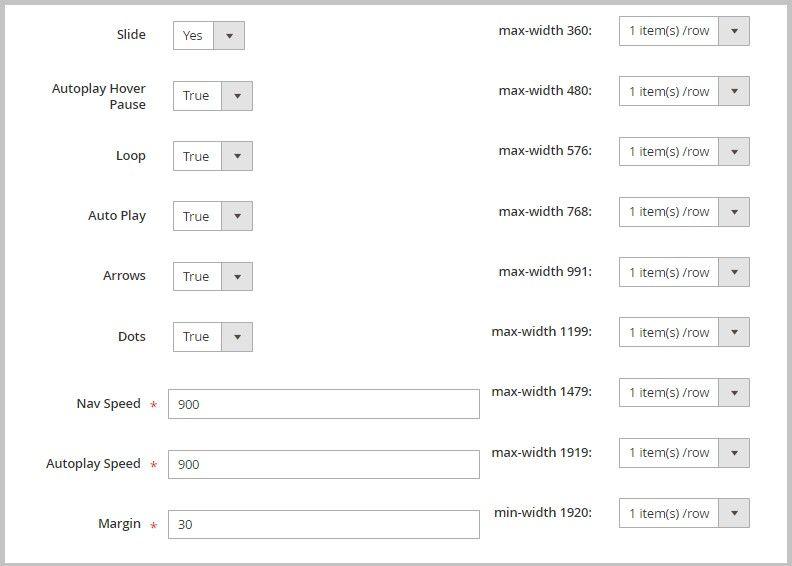The width and height of the screenshot is (792, 566).
Task: Open the max-width 360 items dropdown
Action: click(x=684, y=31)
